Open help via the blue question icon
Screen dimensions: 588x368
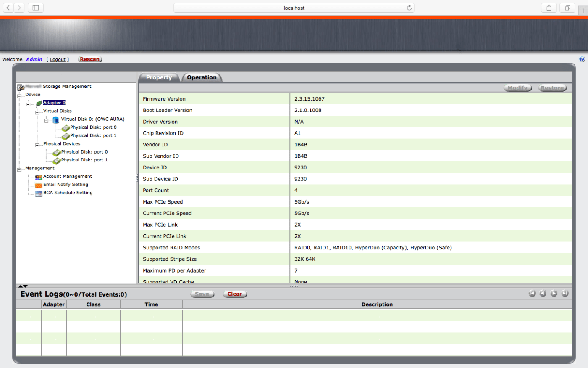click(x=582, y=59)
